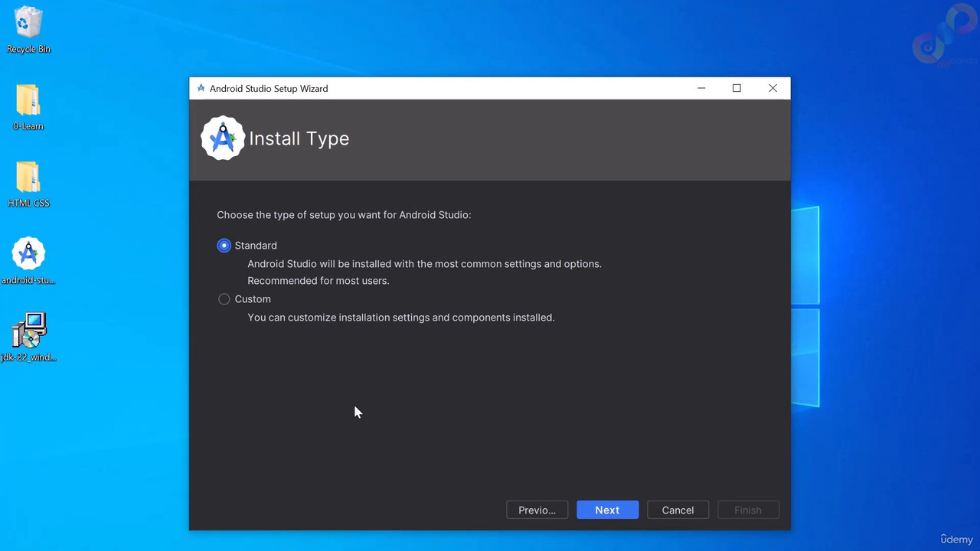Select the HTML CSS folder icon
Image resolution: width=980 pixels, height=551 pixels.
28,184
